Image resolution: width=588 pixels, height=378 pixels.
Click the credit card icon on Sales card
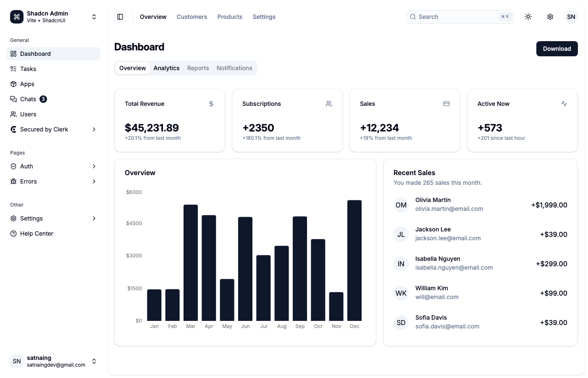click(446, 103)
